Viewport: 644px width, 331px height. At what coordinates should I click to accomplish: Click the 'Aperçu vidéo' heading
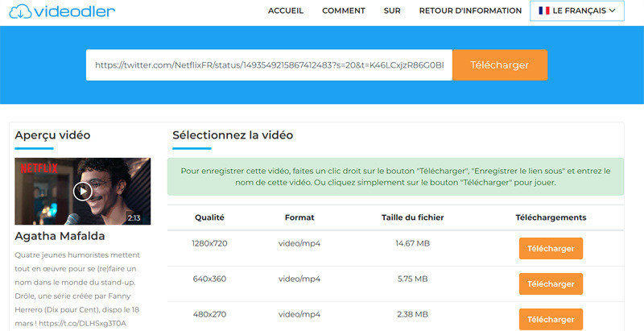click(52, 135)
